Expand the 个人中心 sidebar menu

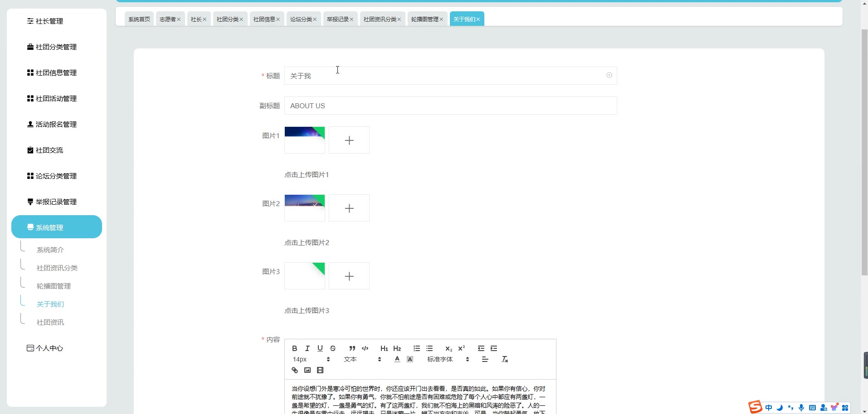coord(57,348)
